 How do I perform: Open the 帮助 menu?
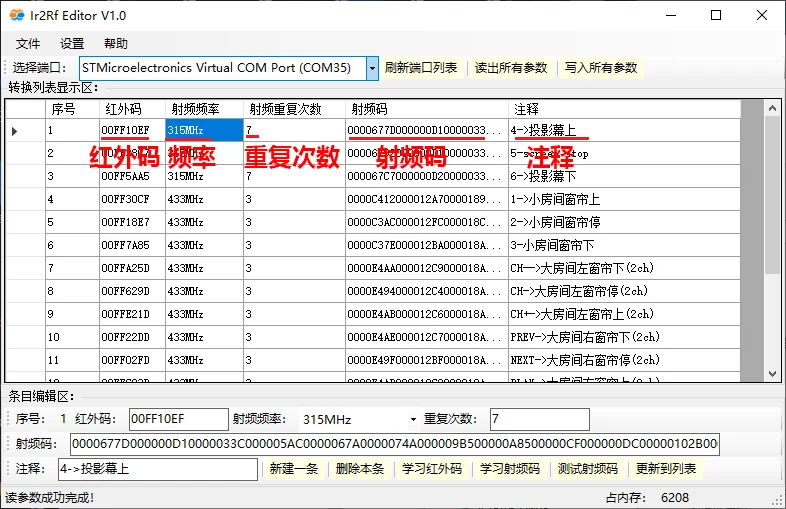point(116,44)
